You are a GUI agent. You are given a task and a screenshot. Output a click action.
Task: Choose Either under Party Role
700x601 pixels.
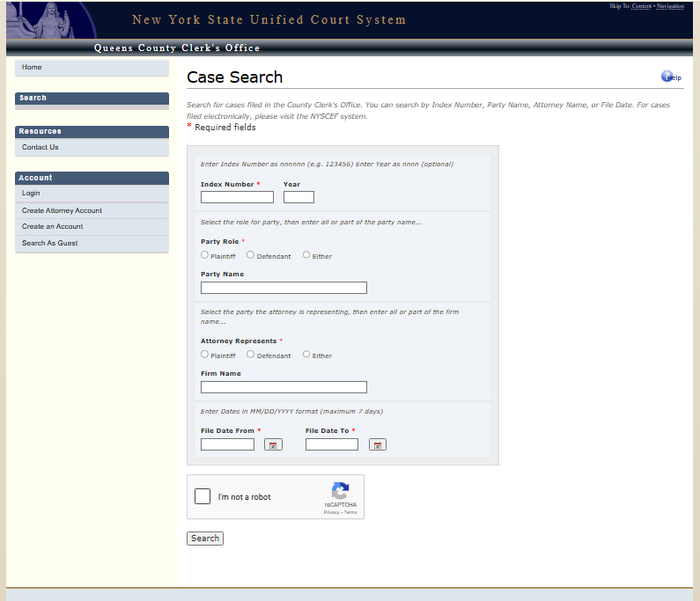click(306, 255)
